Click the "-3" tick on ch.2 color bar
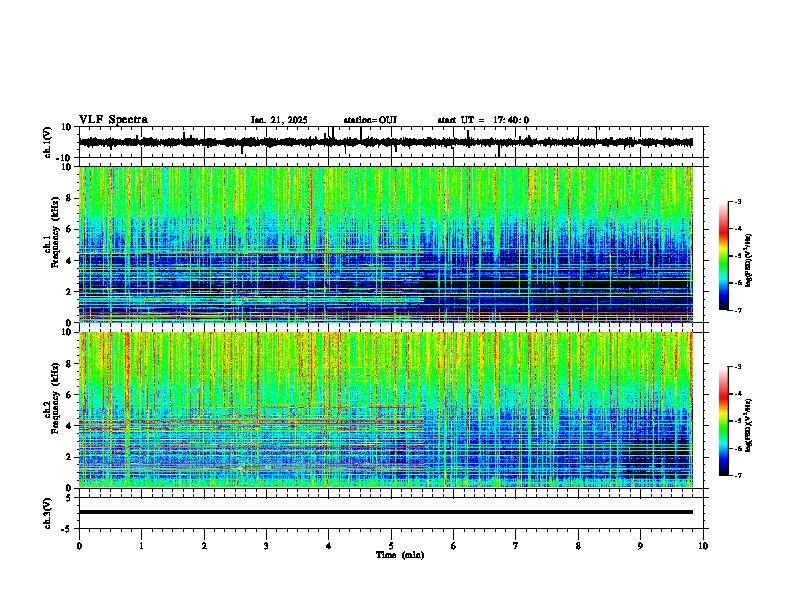This screenshot has height=612, width=792. 737,367
